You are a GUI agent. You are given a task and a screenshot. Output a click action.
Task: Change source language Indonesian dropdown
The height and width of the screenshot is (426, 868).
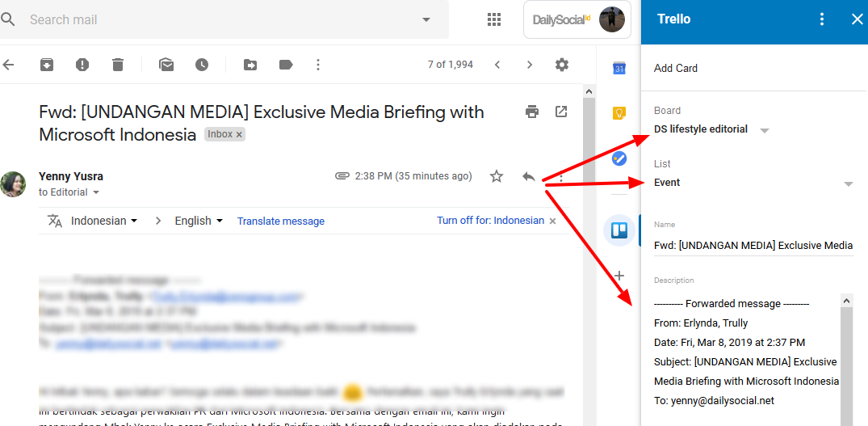tap(104, 221)
